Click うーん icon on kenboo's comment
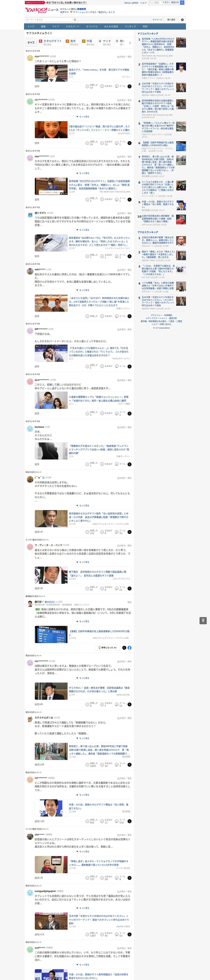 click(x=117, y=464)
